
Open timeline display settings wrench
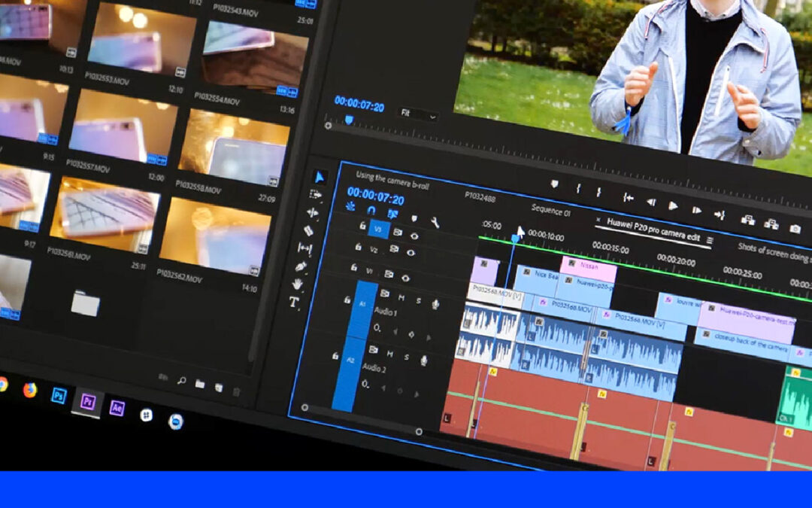point(435,222)
